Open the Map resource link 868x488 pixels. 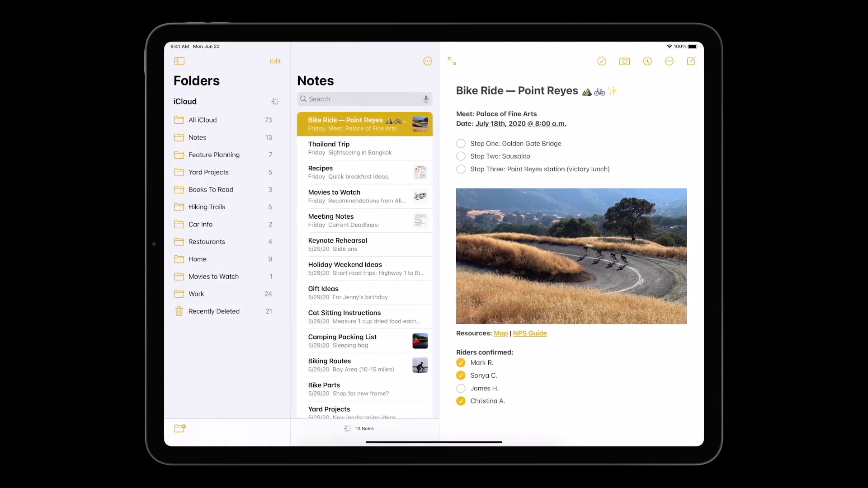[501, 333]
